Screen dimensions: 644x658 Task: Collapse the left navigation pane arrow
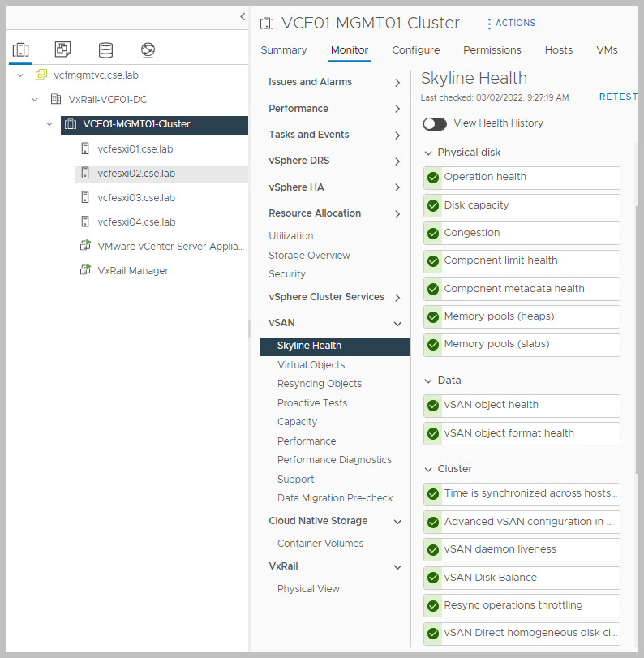242,16
